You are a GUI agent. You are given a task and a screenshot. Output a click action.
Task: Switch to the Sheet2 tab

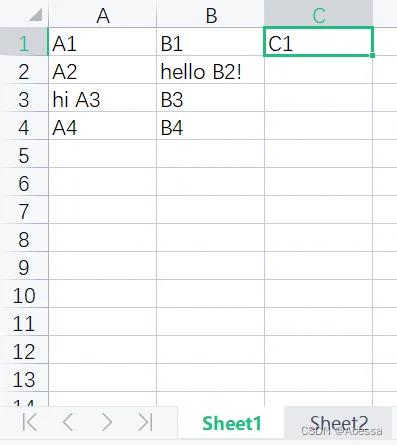pyautogui.click(x=339, y=423)
